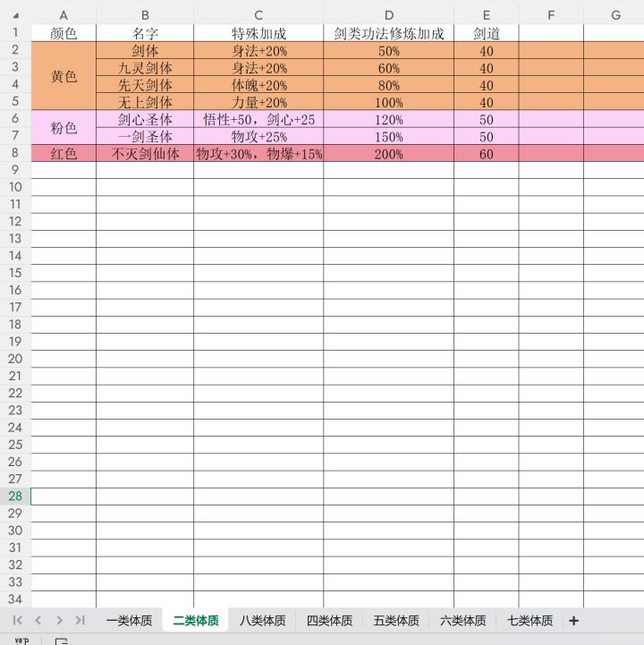Switch to the 五类体质 sheet tab
Screen dimensions: 644x645
point(396,620)
